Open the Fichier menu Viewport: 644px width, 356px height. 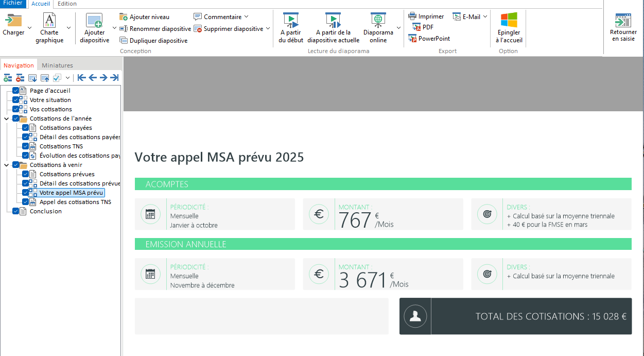click(12, 3)
